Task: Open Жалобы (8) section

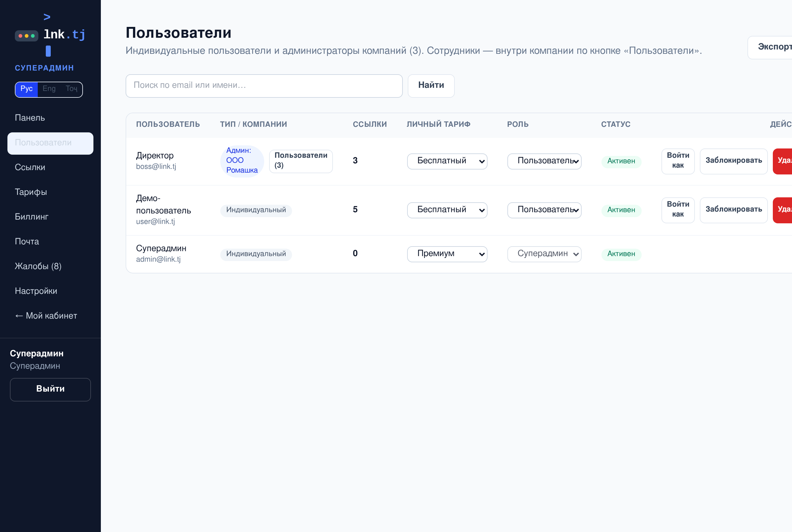Action: [x=50, y=266]
